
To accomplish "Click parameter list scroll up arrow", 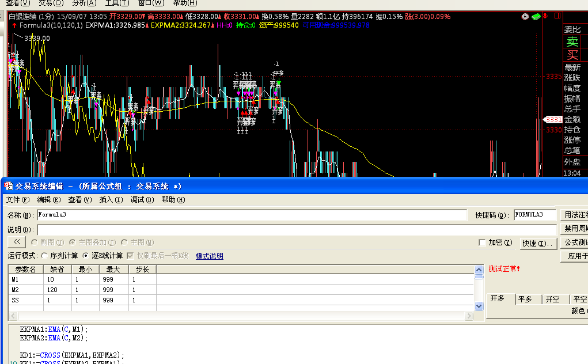I will pos(479,270).
